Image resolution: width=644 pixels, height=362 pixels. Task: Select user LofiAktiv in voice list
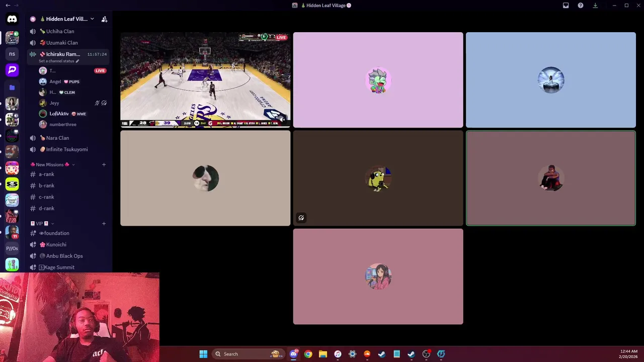(x=72, y=114)
